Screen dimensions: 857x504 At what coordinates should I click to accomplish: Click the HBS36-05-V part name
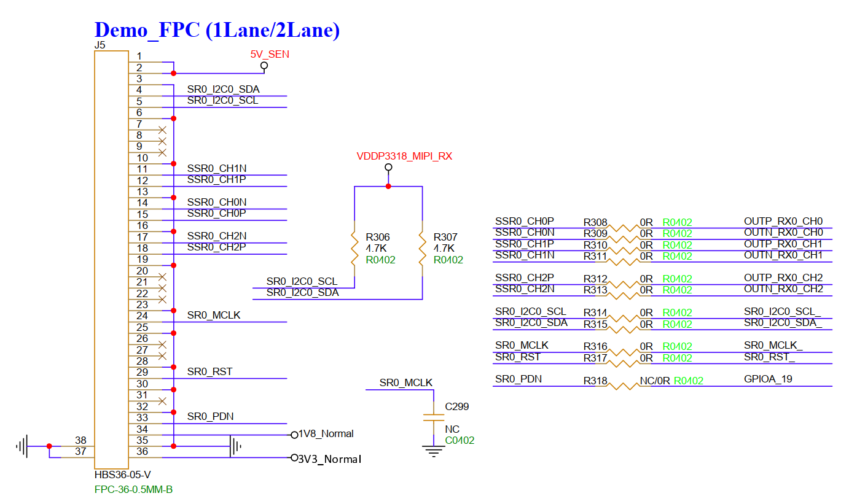(122, 475)
